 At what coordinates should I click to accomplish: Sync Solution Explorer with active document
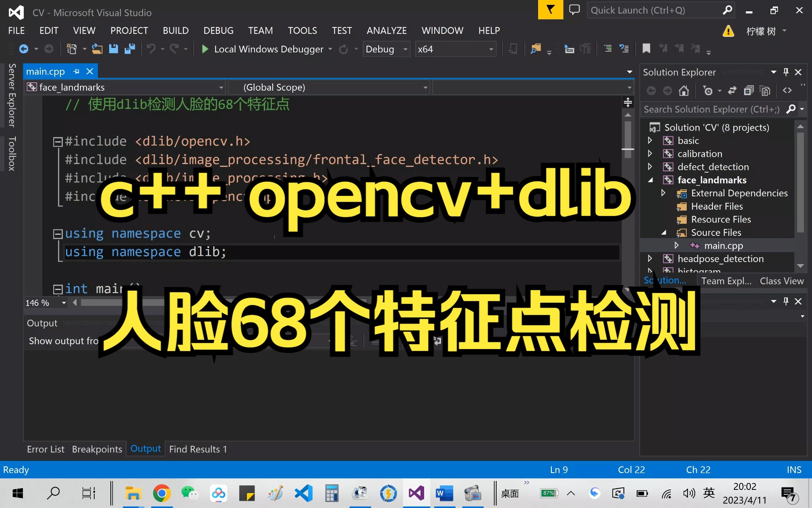tap(732, 90)
